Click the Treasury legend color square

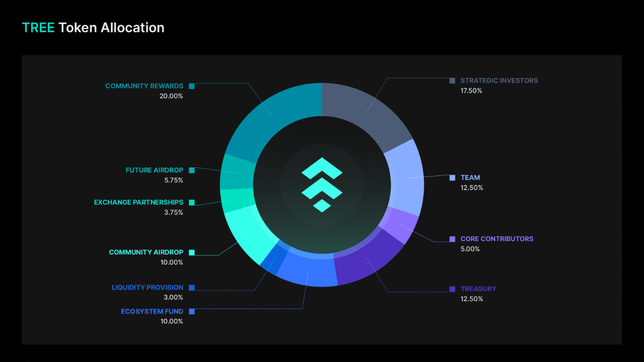(452, 289)
